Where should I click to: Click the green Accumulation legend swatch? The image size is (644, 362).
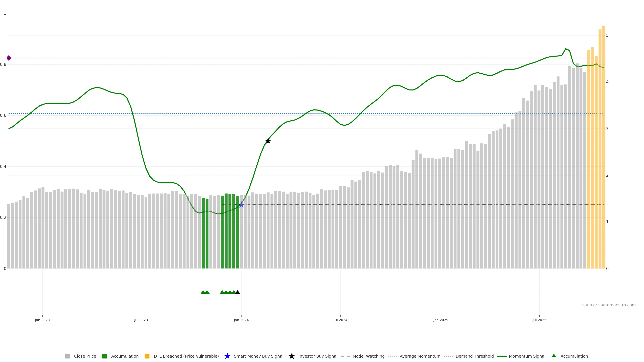click(x=104, y=356)
